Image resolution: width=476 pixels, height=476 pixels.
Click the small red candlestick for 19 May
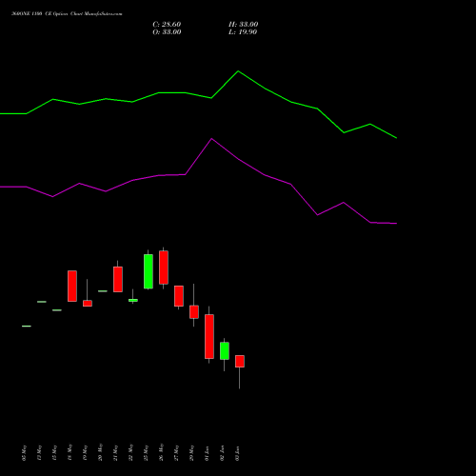point(88,303)
